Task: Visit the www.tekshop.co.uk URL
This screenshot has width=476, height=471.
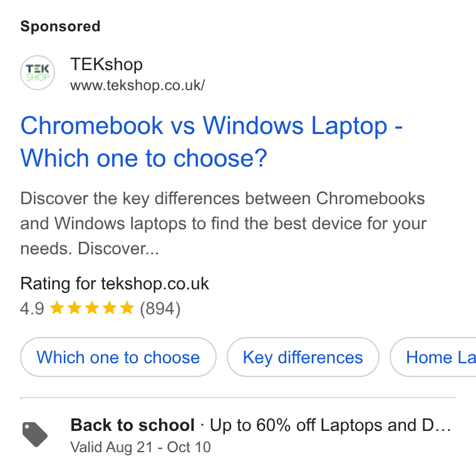Action: [138, 85]
